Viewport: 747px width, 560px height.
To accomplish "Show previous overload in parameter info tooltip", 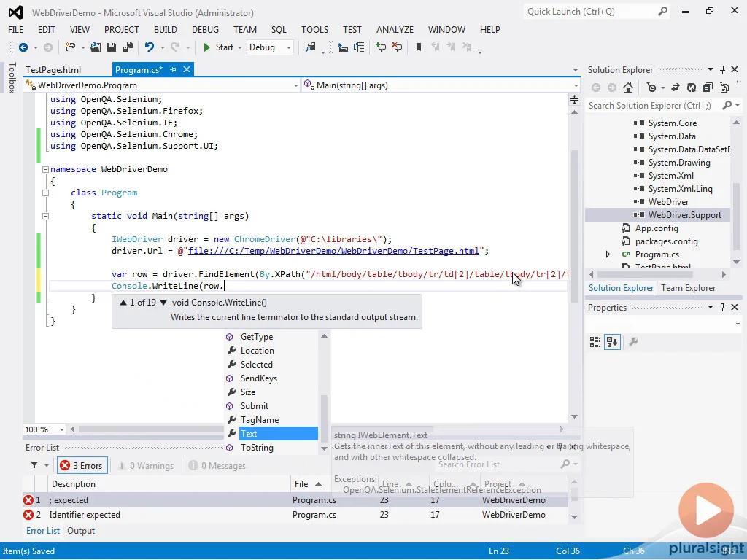I will click(x=123, y=303).
